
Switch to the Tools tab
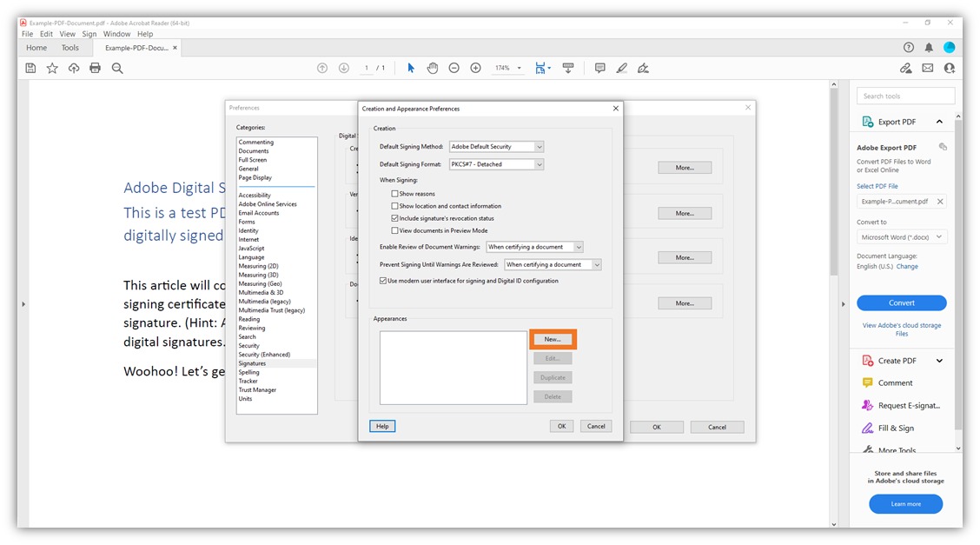pos(70,48)
